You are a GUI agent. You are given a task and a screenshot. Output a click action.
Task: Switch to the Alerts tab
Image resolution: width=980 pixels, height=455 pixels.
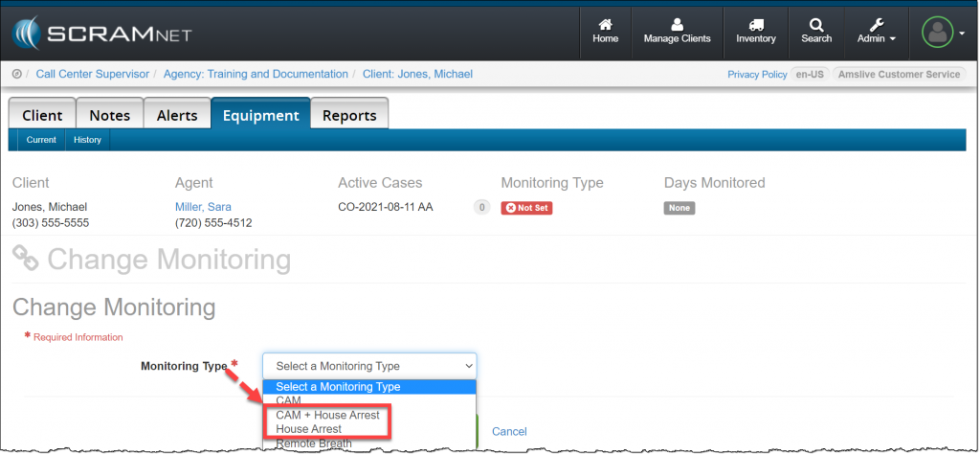click(177, 115)
